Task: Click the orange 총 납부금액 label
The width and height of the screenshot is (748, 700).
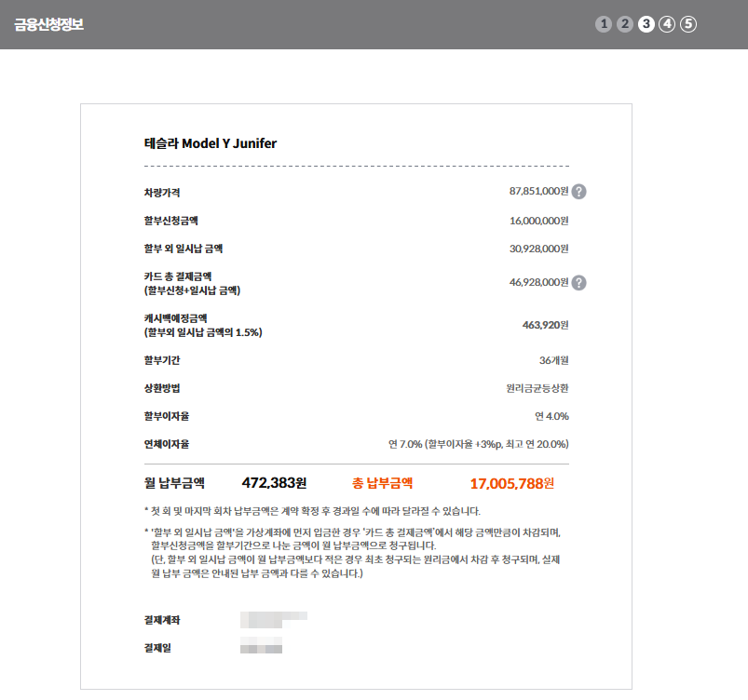Action: click(382, 483)
